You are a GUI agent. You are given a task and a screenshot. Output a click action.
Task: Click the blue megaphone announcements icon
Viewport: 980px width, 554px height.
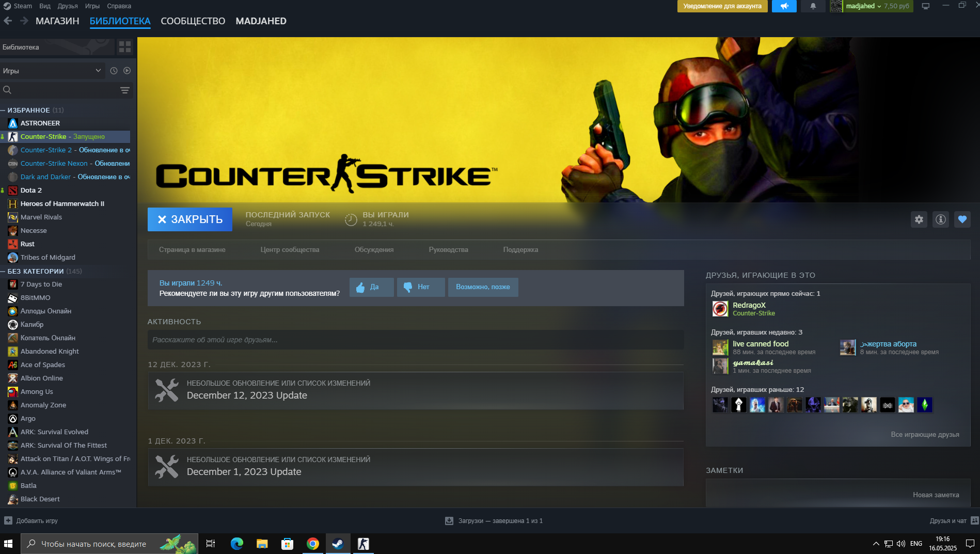coord(784,6)
